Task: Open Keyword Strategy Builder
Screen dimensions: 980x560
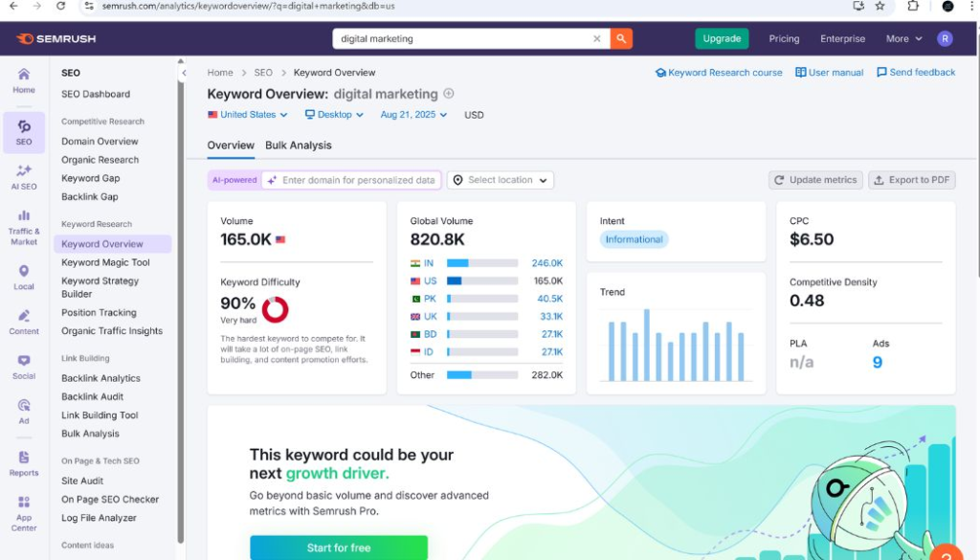Action: coord(100,287)
